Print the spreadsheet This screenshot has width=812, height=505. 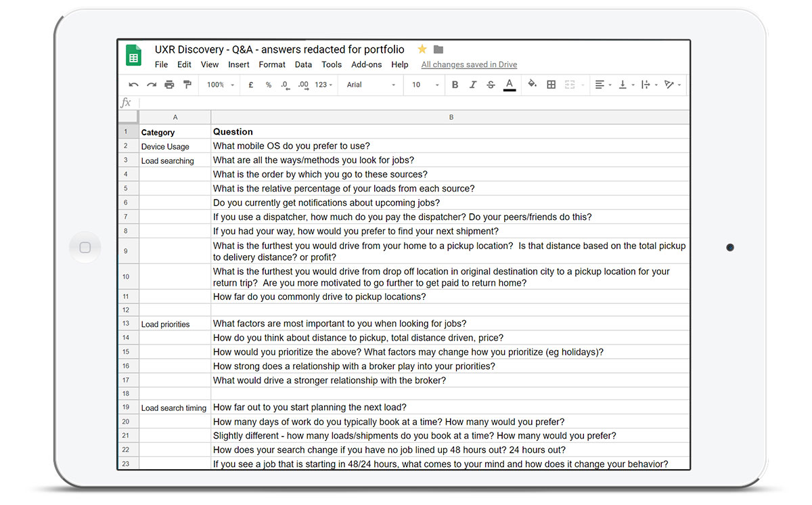pyautogui.click(x=169, y=85)
